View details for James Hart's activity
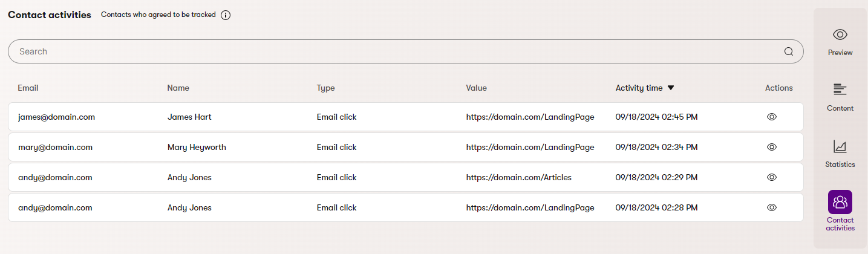868x254 pixels. [771, 117]
